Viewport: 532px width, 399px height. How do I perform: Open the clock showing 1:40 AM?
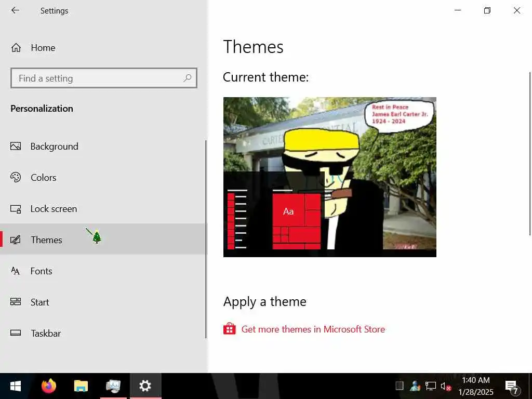coord(476,386)
